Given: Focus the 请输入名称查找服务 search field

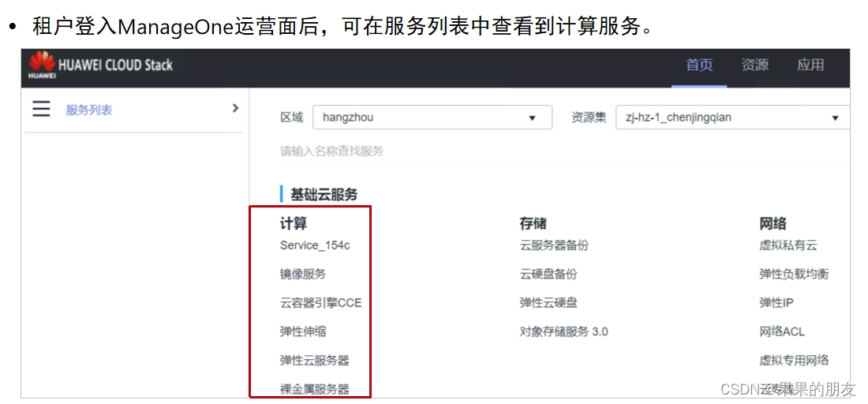Looking at the screenshot, I should point(565,151).
